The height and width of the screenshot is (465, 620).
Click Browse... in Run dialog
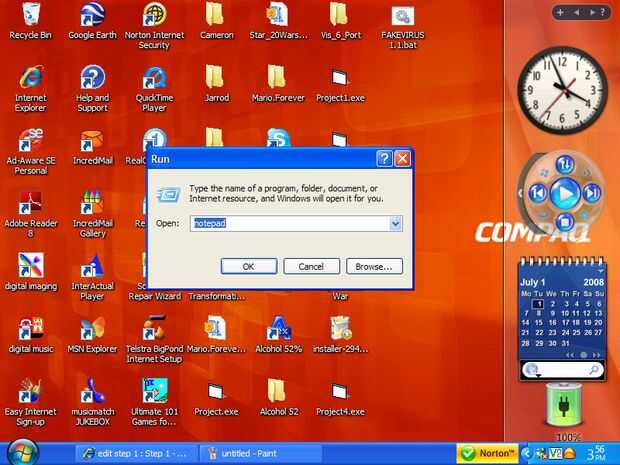coord(374,266)
